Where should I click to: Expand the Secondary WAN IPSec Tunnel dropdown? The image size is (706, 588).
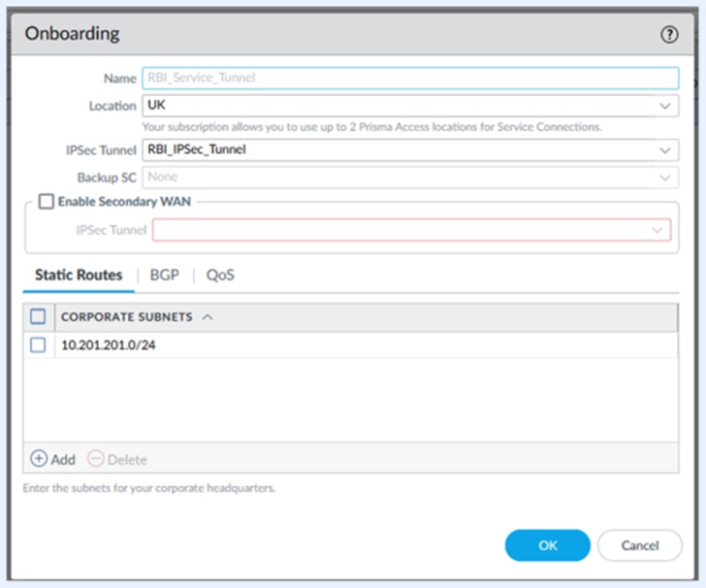point(658,230)
